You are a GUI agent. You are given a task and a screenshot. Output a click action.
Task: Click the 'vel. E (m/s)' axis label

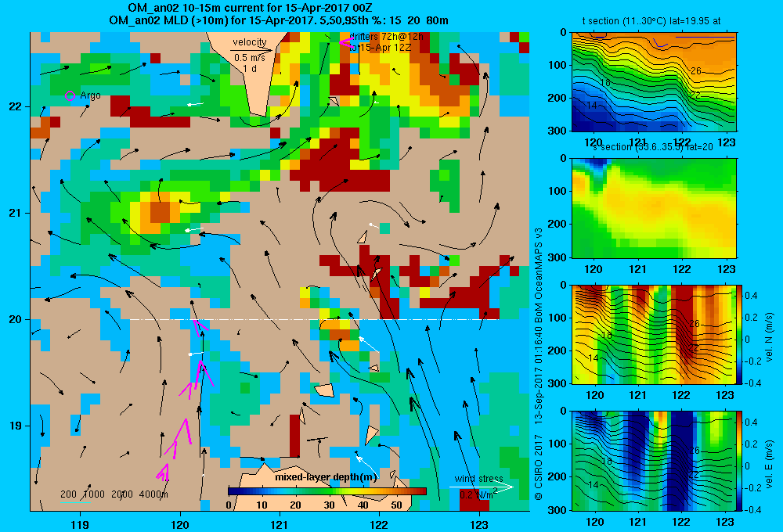(x=769, y=463)
